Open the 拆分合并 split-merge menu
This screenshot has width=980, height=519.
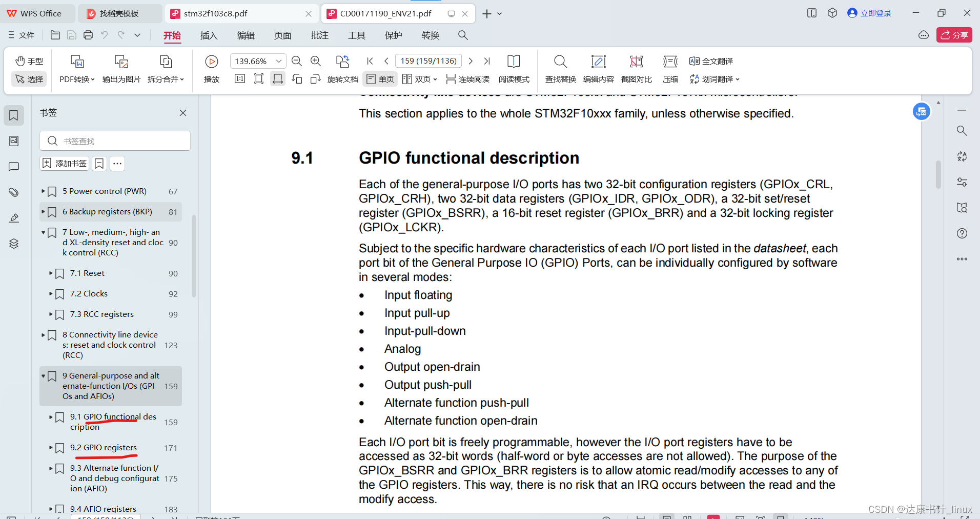pyautogui.click(x=166, y=79)
